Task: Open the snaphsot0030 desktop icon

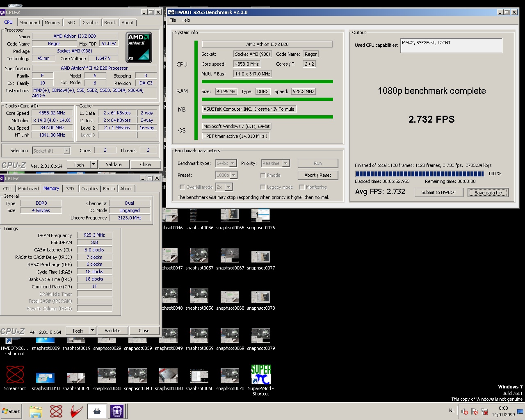Action: pyautogui.click(x=107, y=380)
